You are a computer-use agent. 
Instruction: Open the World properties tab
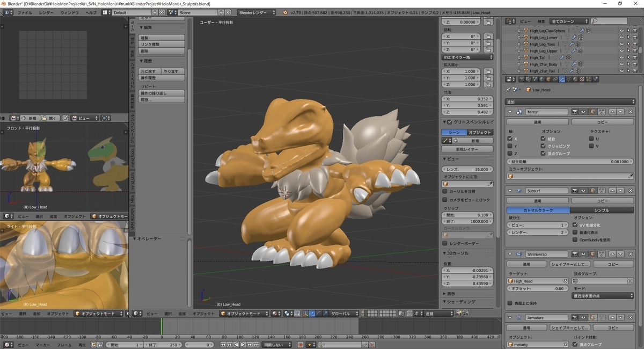click(x=541, y=79)
